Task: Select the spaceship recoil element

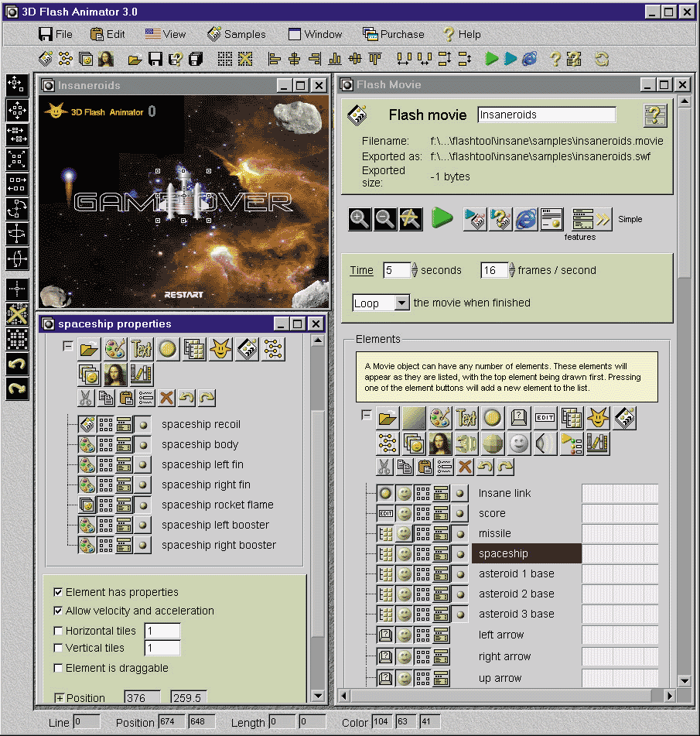Action: [x=201, y=424]
